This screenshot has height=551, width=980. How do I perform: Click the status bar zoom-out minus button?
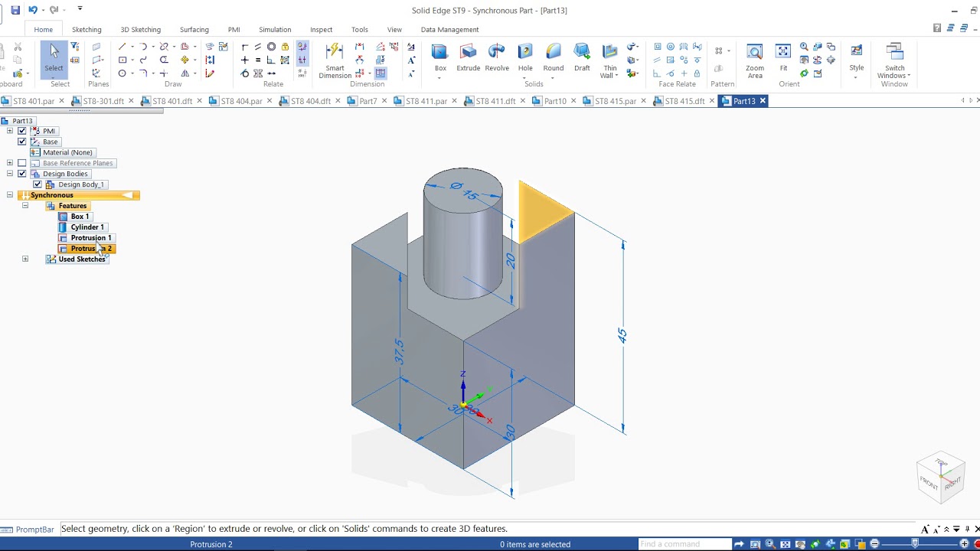[874, 544]
